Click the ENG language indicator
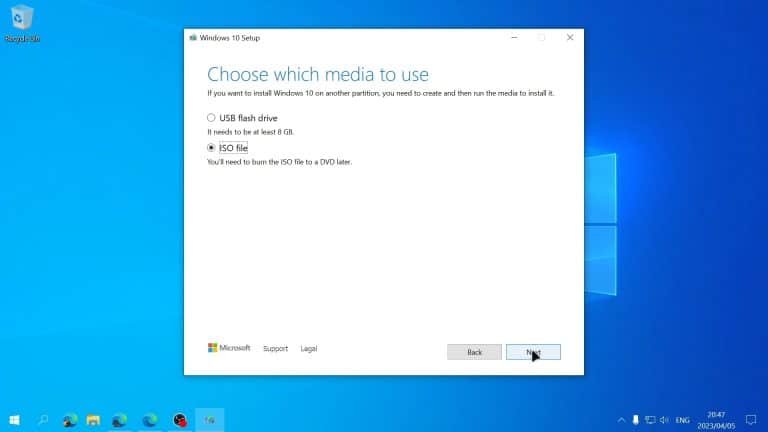This screenshot has width=768, height=432. click(x=683, y=420)
